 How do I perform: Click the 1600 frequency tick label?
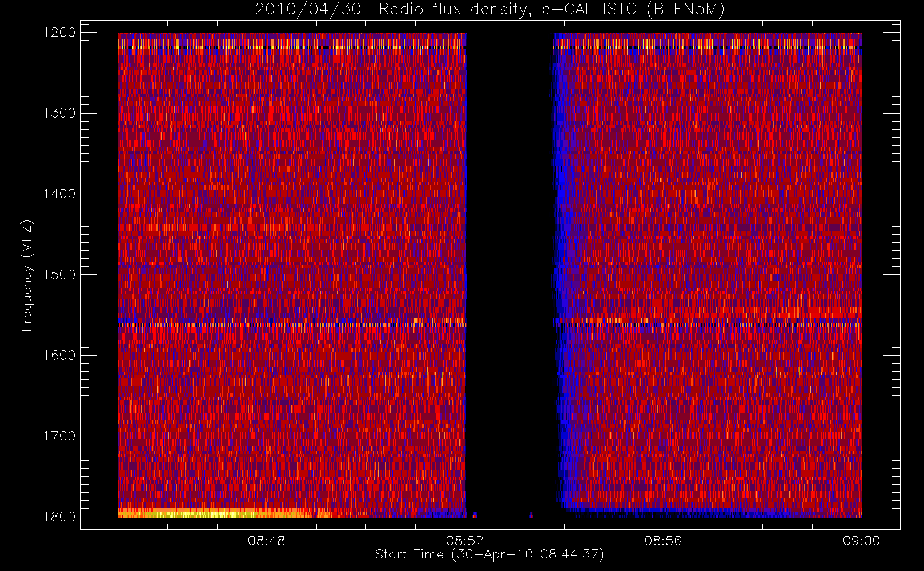pos(59,355)
